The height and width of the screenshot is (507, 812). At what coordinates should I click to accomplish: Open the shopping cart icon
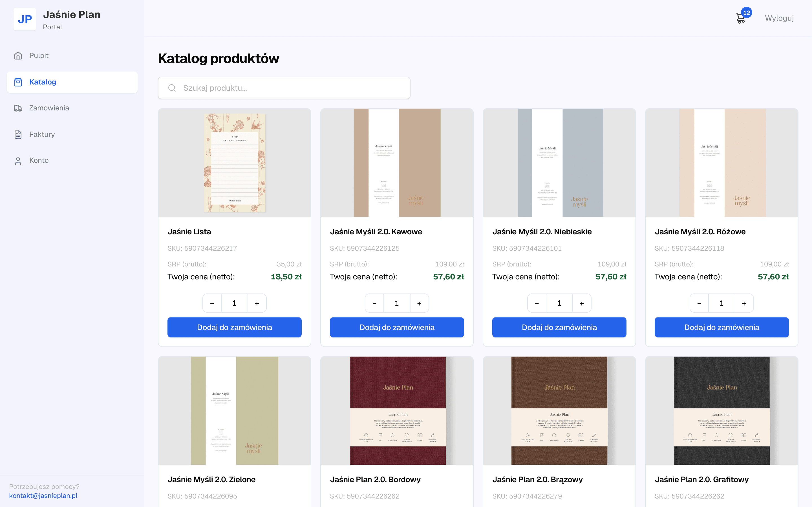[741, 18]
